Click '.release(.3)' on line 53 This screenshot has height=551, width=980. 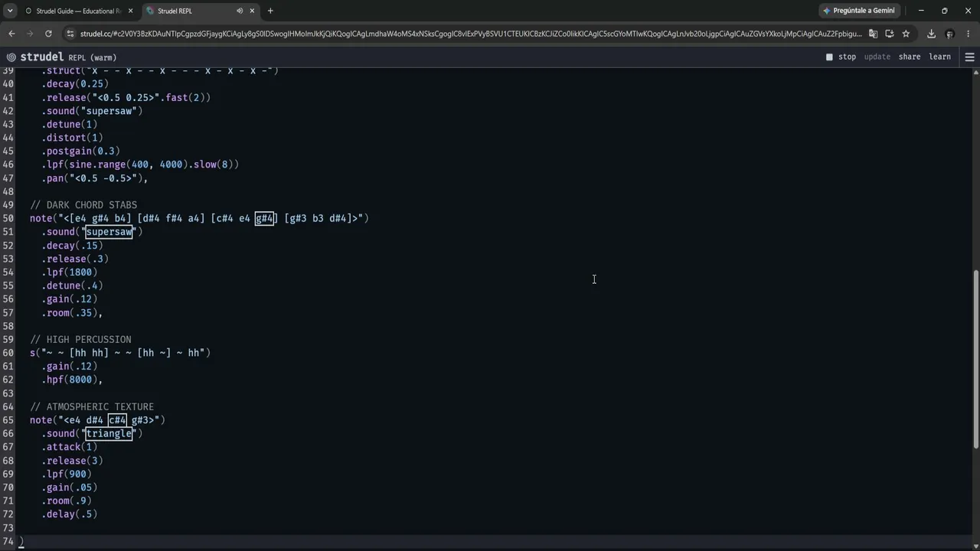(75, 259)
